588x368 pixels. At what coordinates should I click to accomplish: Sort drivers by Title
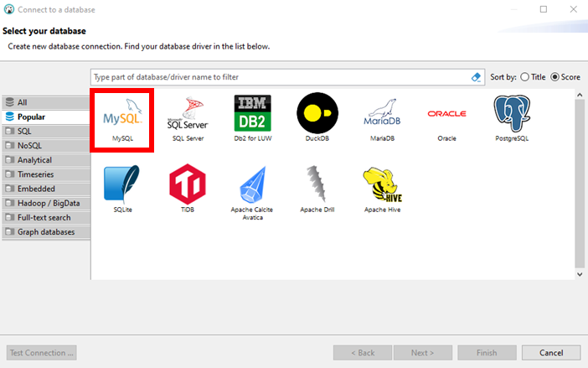(x=533, y=77)
